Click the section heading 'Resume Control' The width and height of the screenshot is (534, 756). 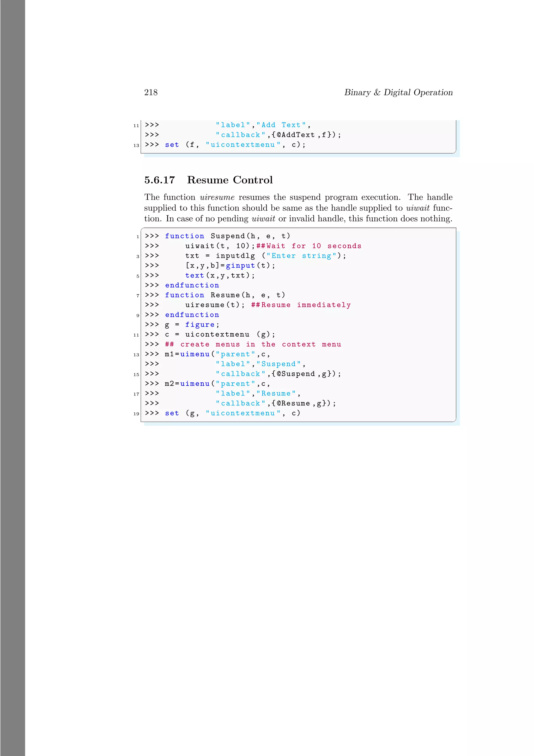(230, 180)
